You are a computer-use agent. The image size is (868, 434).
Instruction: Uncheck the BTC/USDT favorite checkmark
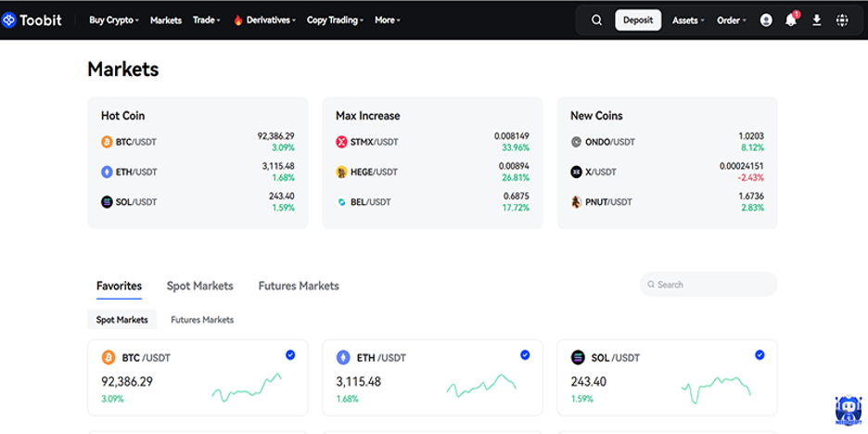tap(290, 354)
